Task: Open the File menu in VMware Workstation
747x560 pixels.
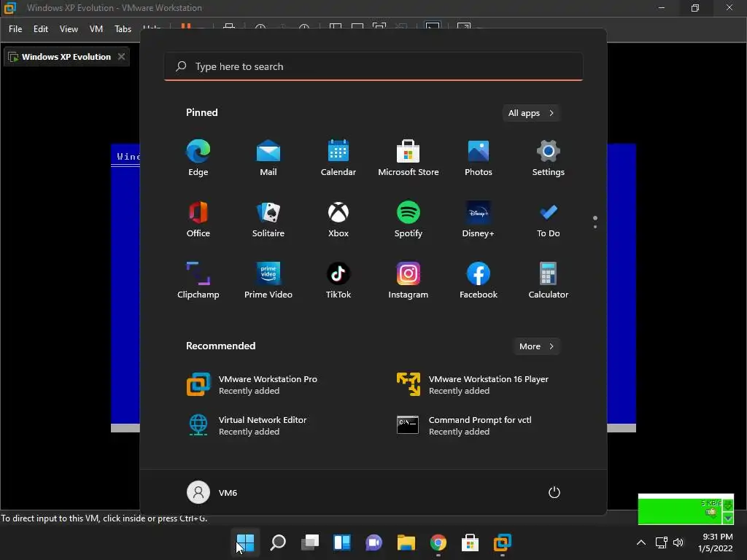Action: point(15,29)
